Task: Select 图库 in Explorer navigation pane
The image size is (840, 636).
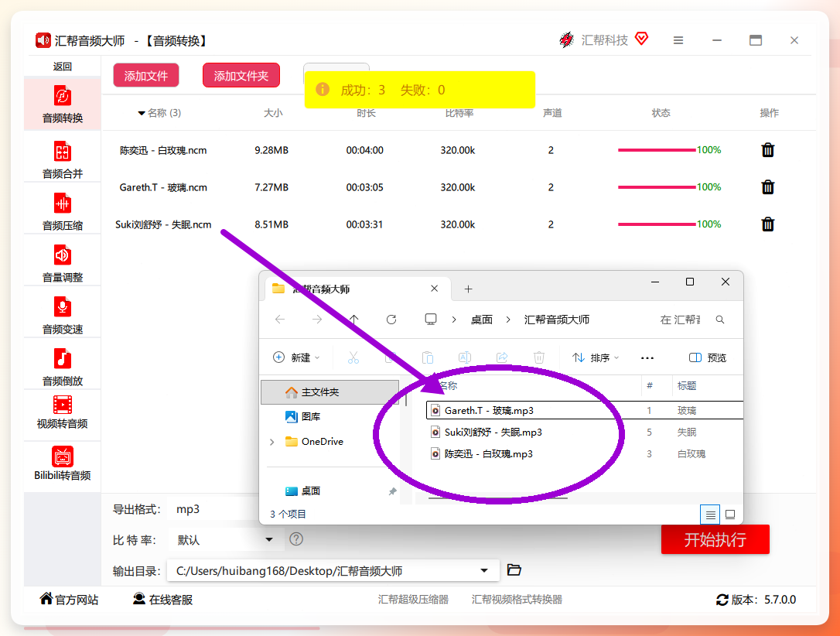Action: tap(303, 416)
